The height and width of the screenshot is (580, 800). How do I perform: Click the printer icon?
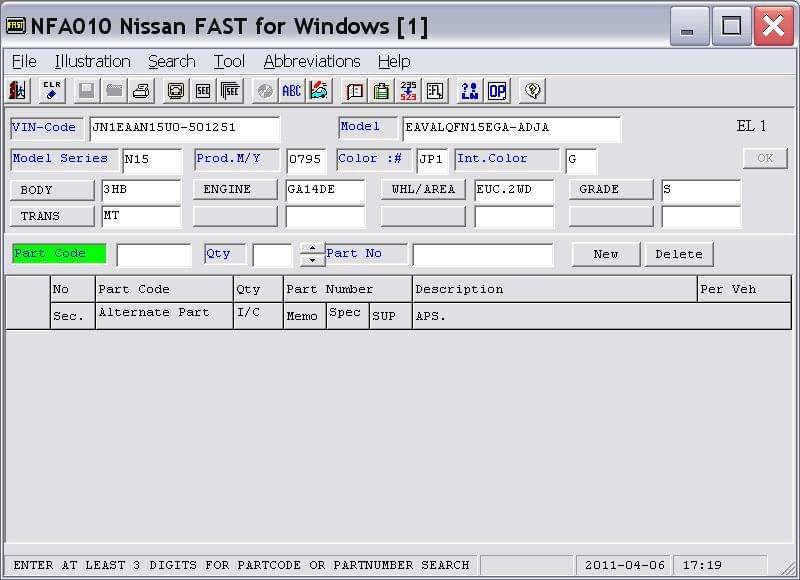tap(141, 91)
